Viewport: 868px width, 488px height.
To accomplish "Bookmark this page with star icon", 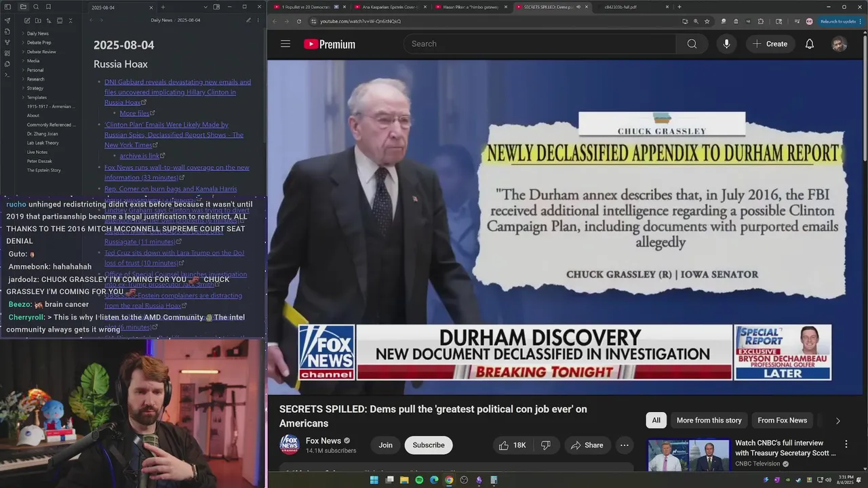I will [707, 21].
